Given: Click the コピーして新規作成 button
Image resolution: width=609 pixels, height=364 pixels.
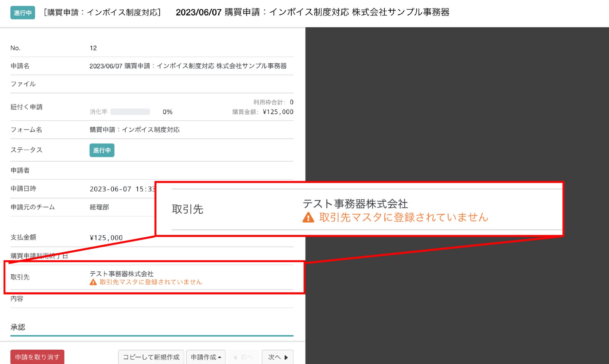Looking at the screenshot, I should coord(151,357).
